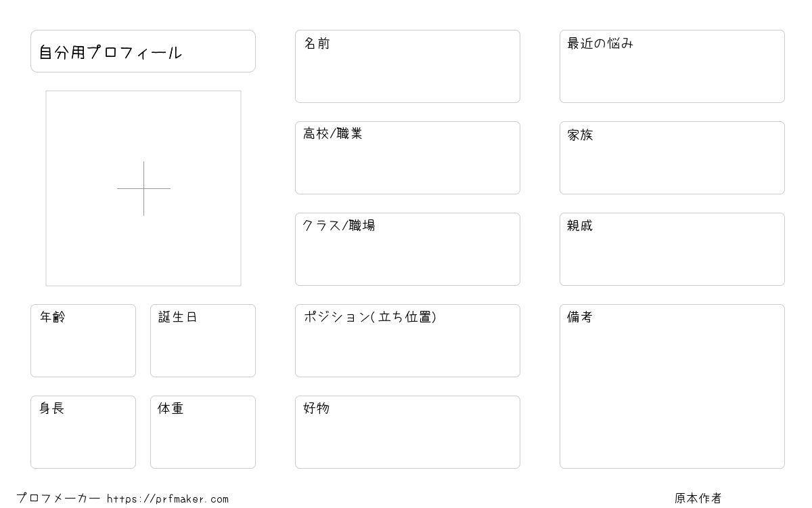Click the large 備考 notes box
The image size is (812, 508).
tap(672, 386)
